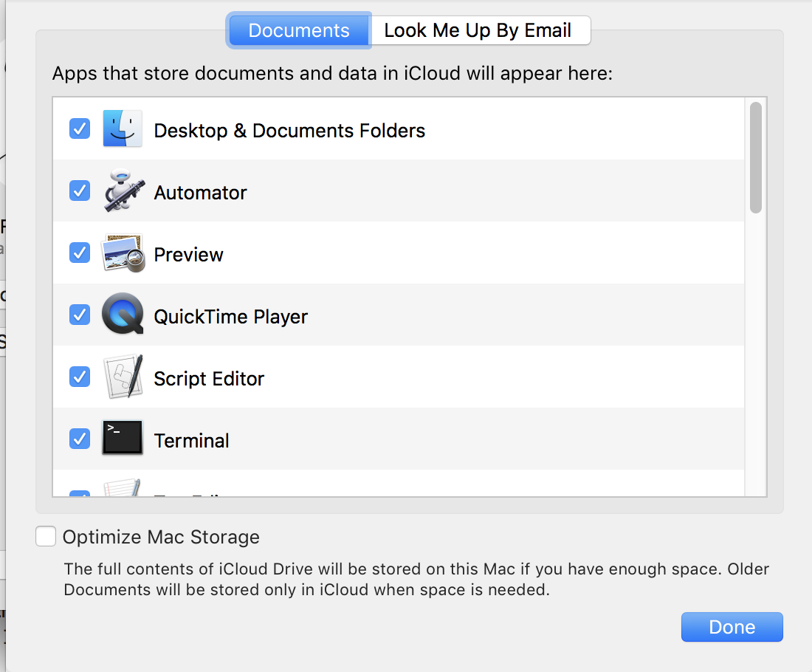The width and height of the screenshot is (812, 672).
Task: Uncheck Desktop & Documents Folders checkbox
Action: [x=80, y=129]
